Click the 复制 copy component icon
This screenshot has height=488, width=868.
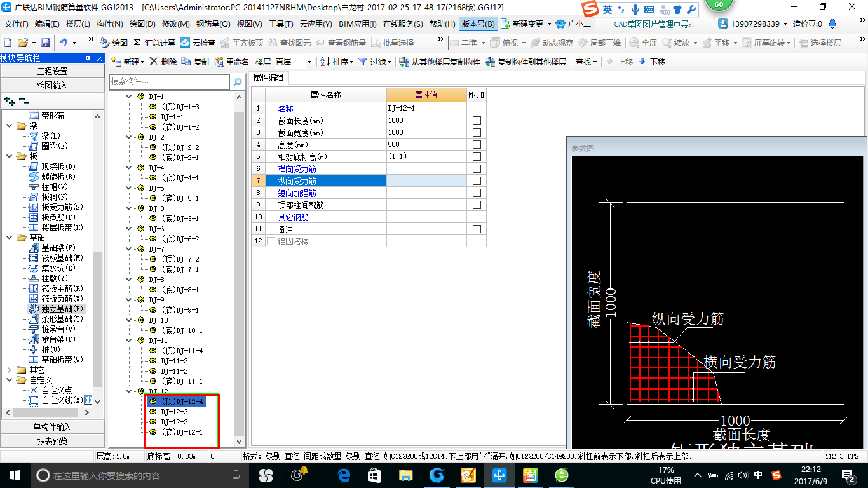tap(186, 62)
